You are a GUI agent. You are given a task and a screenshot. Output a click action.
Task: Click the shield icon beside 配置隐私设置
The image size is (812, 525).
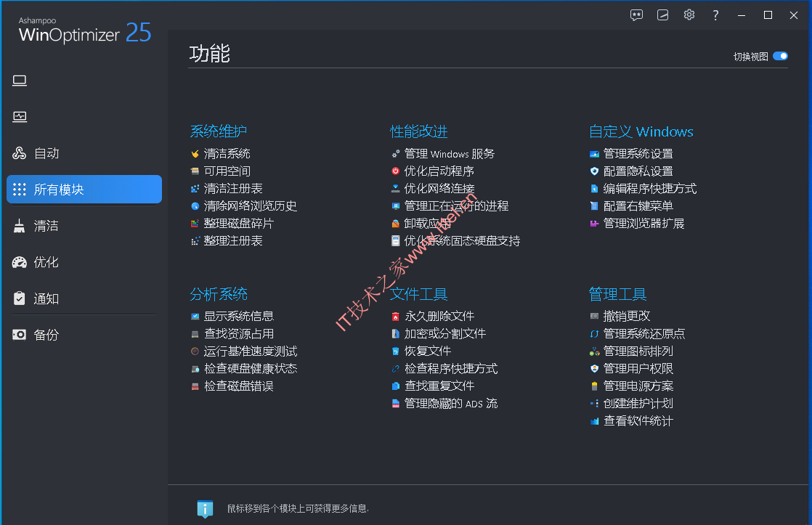click(595, 171)
